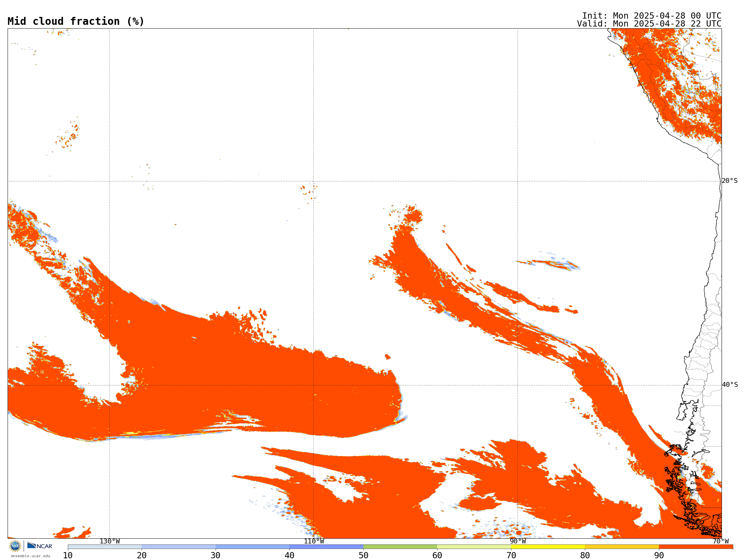744x560 pixels.
Task: Click the '40°S' latitude label
Action: click(x=730, y=385)
